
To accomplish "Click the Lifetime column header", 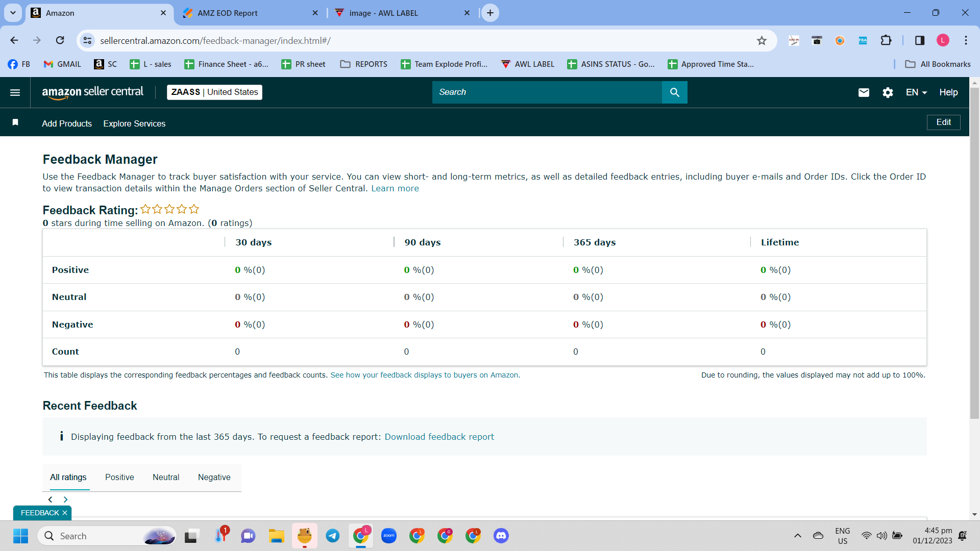I will [x=780, y=242].
